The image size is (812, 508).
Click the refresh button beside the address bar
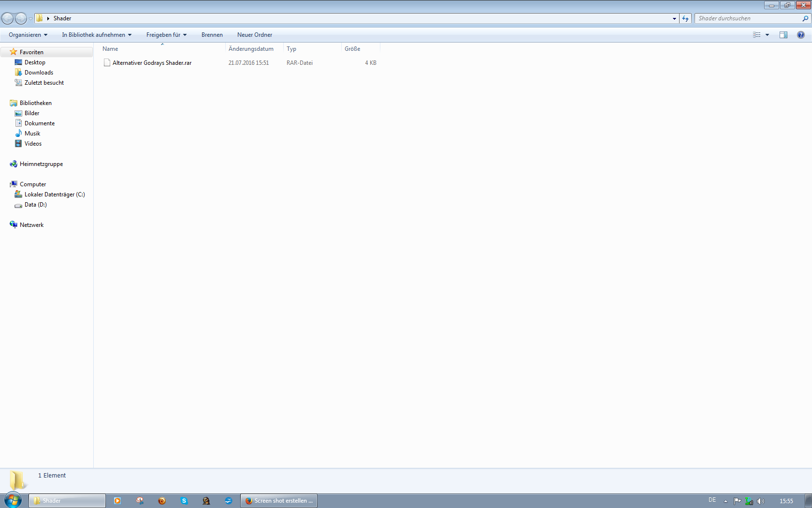[x=685, y=18]
